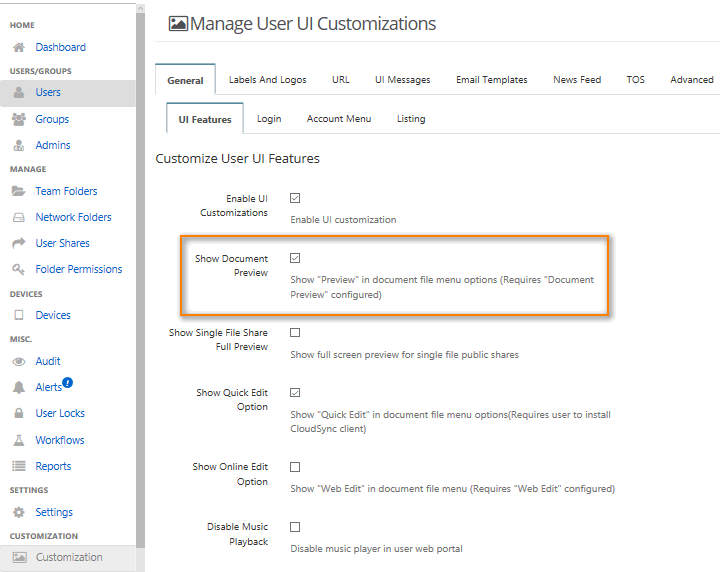
Task: Click the Settings gear icon
Action: (x=18, y=512)
